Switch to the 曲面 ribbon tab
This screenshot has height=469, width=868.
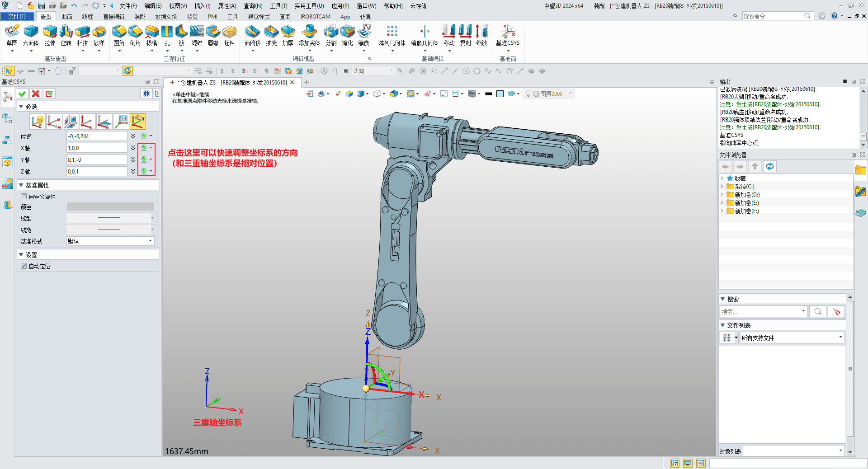(x=67, y=17)
